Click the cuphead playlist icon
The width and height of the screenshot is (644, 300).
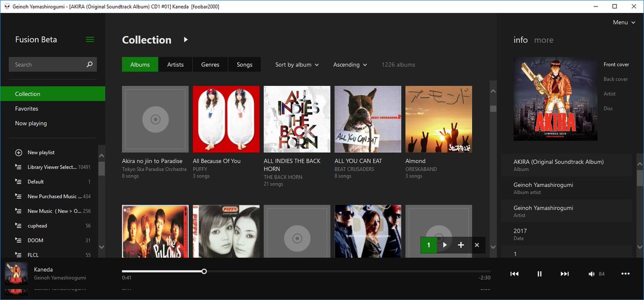tap(18, 225)
